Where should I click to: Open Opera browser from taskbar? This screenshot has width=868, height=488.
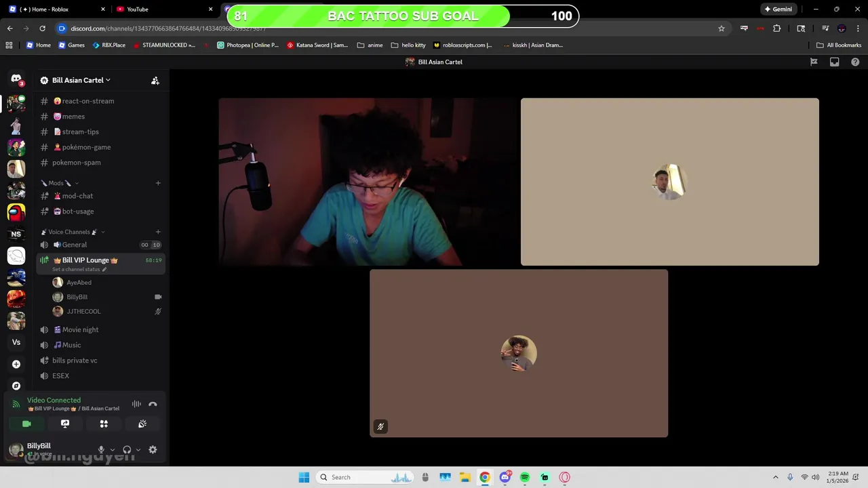tap(564, 477)
